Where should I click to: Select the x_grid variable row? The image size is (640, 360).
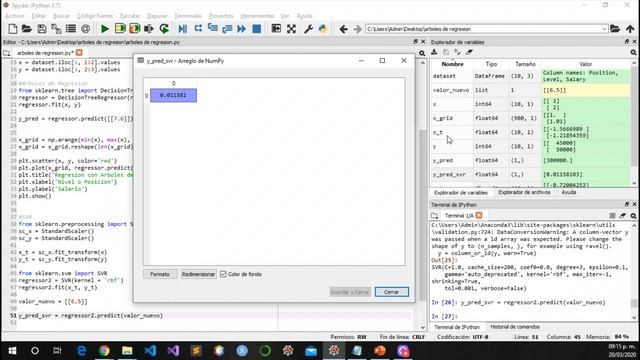click(x=530, y=118)
